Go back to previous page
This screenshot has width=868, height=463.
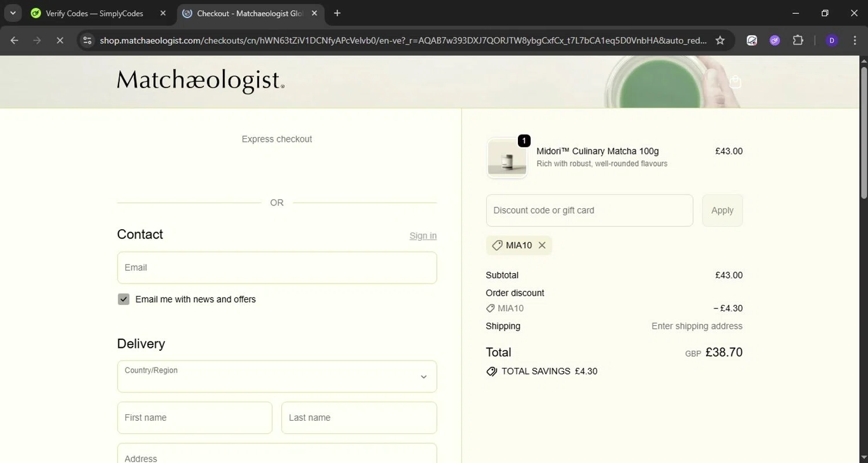click(x=14, y=40)
